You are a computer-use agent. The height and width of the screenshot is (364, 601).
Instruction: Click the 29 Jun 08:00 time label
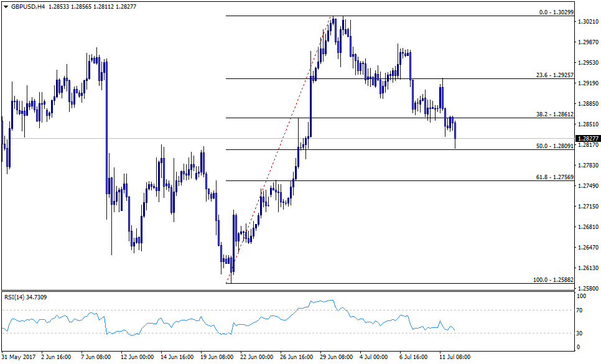coord(336,357)
